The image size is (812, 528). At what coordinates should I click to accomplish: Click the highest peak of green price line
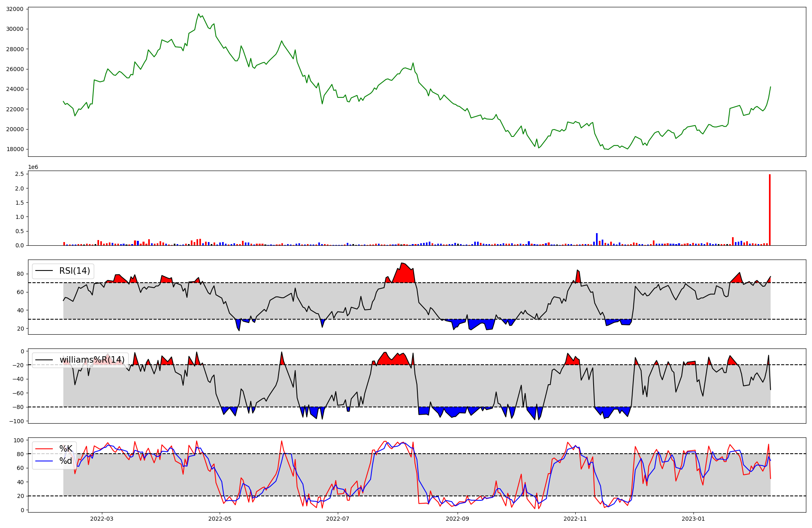click(x=199, y=14)
